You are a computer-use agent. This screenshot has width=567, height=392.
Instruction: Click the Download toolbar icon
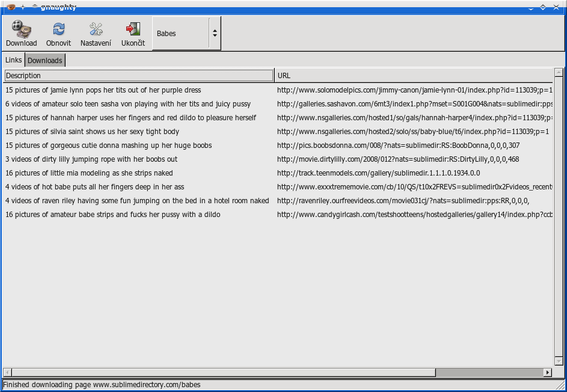[21, 33]
